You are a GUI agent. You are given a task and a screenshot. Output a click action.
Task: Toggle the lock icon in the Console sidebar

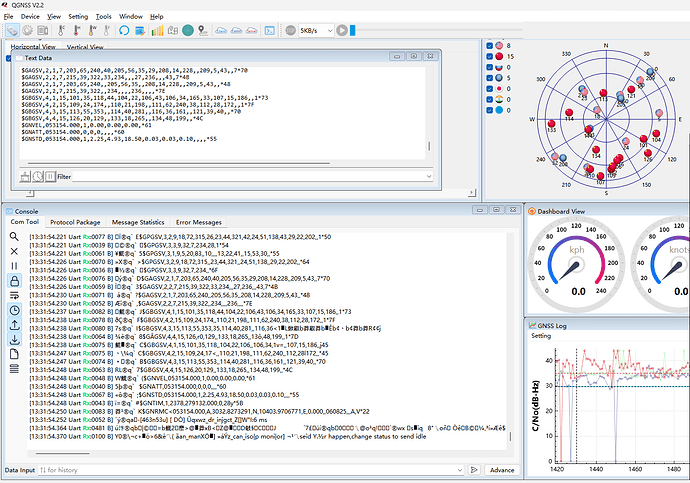(x=14, y=281)
